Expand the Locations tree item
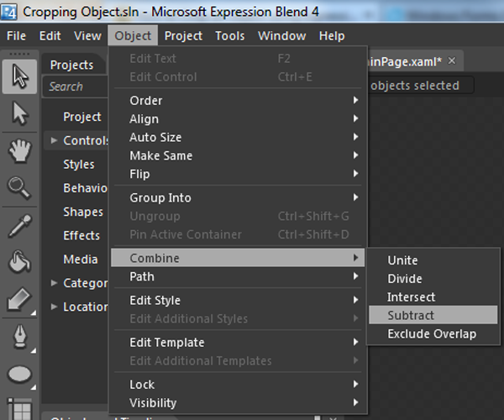 point(55,307)
